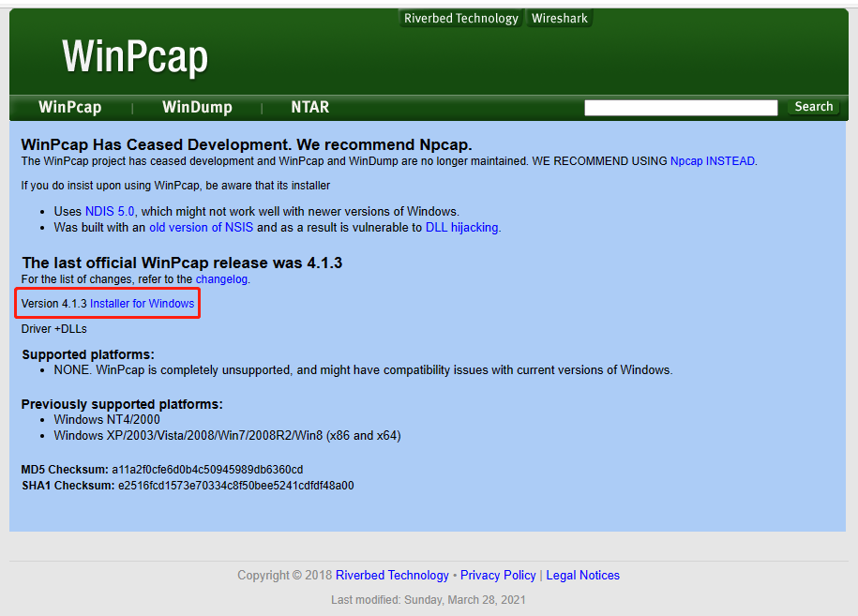Click the 'Supported platforms:' heading

click(88, 354)
